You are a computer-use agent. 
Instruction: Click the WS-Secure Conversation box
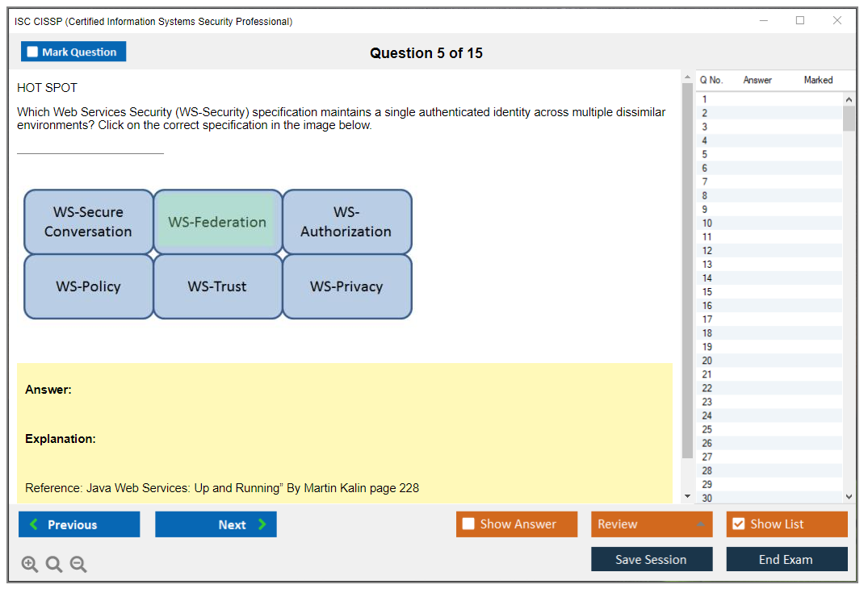click(88, 222)
